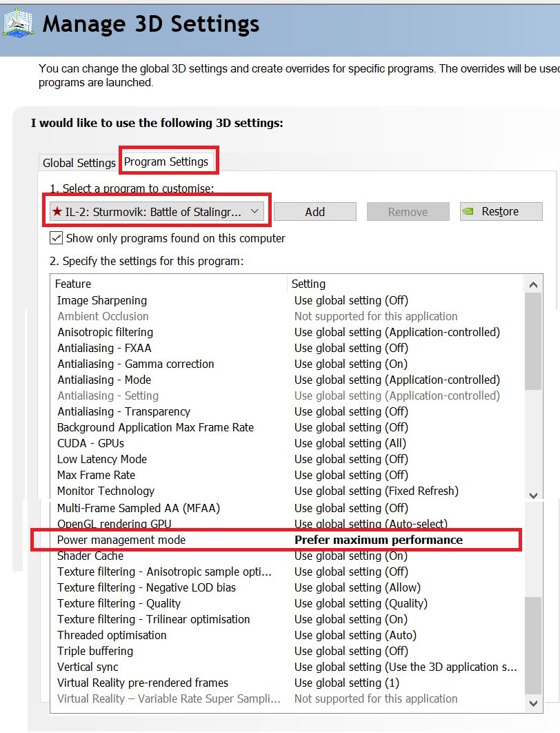The width and height of the screenshot is (560, 733).
Task: Click the Restore button
Action: tap(501, 211)
